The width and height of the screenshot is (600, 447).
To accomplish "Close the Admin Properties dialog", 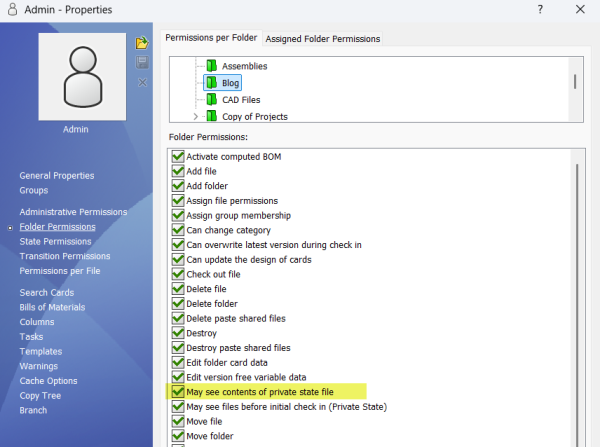I will pos(580,9).
